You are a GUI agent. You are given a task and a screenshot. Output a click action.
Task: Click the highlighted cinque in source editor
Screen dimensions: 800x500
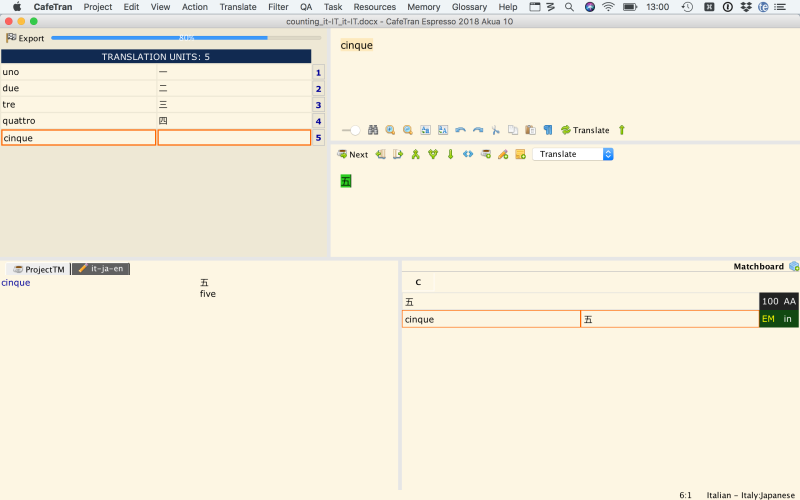pyautogui.click(x=357, y=45)
